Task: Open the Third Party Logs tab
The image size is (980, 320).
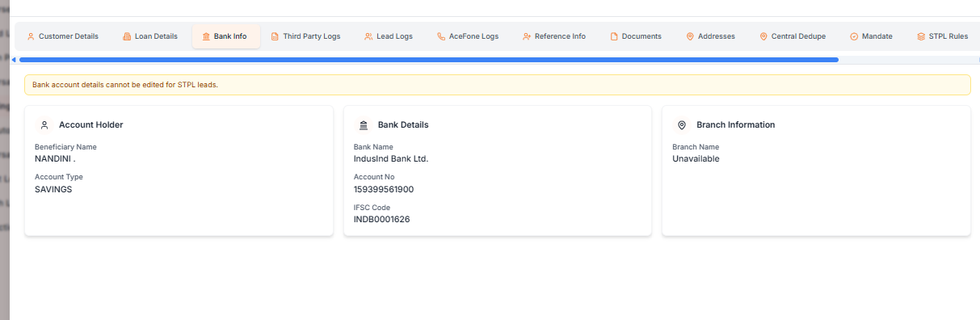Action: point(305,36)
